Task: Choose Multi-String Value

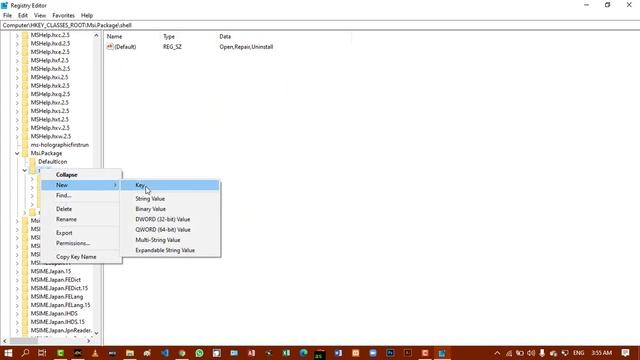Action: tap(170, 240)
